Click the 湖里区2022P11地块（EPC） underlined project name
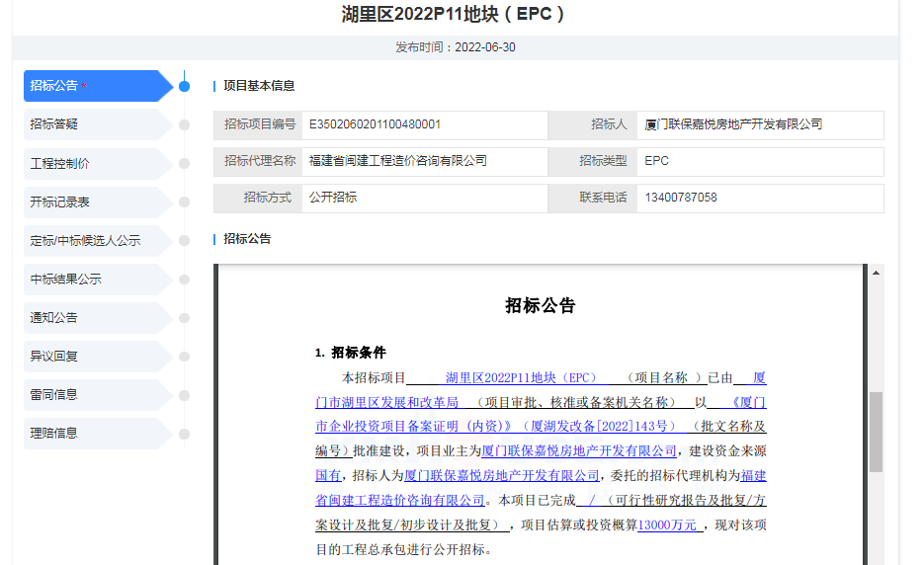 click(x=521, y=378)
